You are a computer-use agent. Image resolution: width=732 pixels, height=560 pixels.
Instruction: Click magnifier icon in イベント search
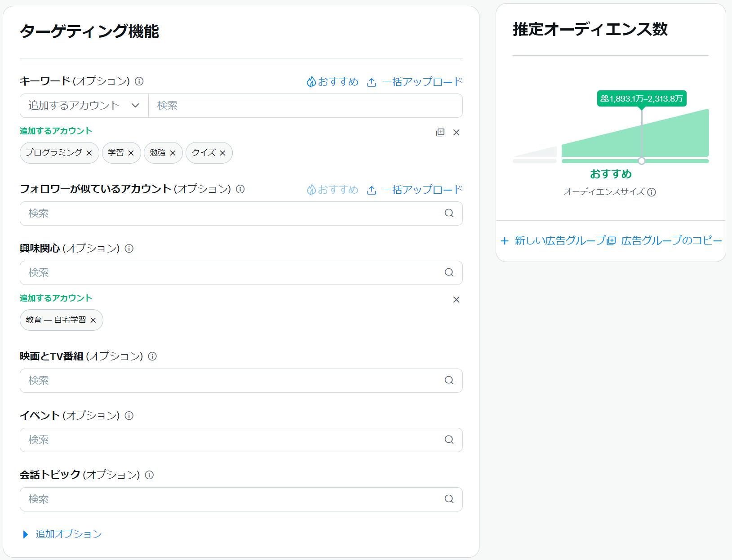click(x=449, y=440)
